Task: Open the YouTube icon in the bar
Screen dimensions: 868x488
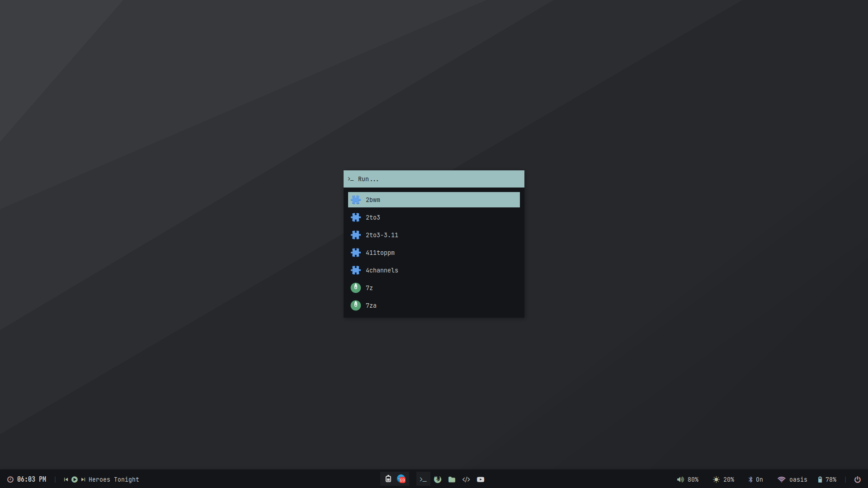Action: point(481,479)
